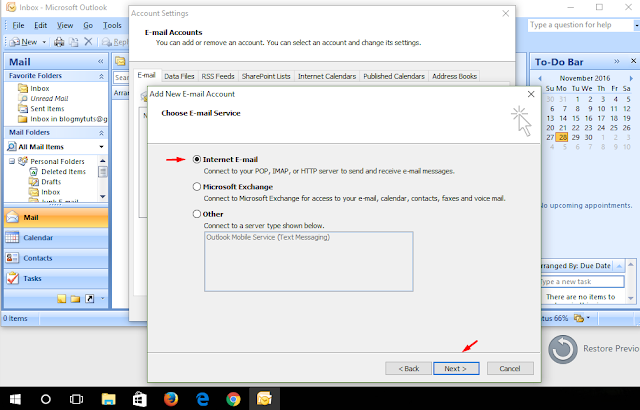Launch Google Chrome from the taskbar
Viewport: 640px width, 410px height.
pyautogui.click(x=233, y=399)
